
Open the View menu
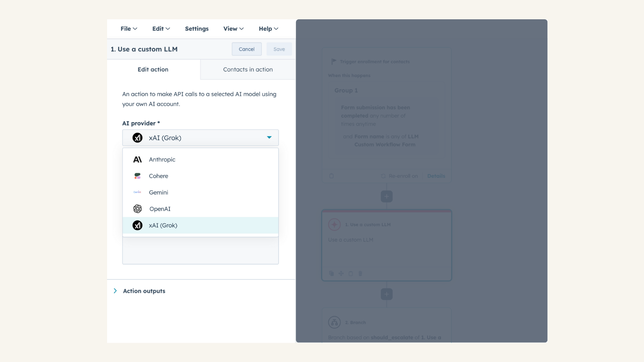click(233, 29)
